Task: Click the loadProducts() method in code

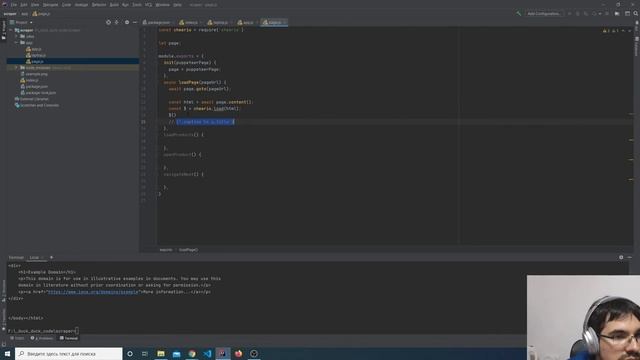Action: [x=180, y=135]
